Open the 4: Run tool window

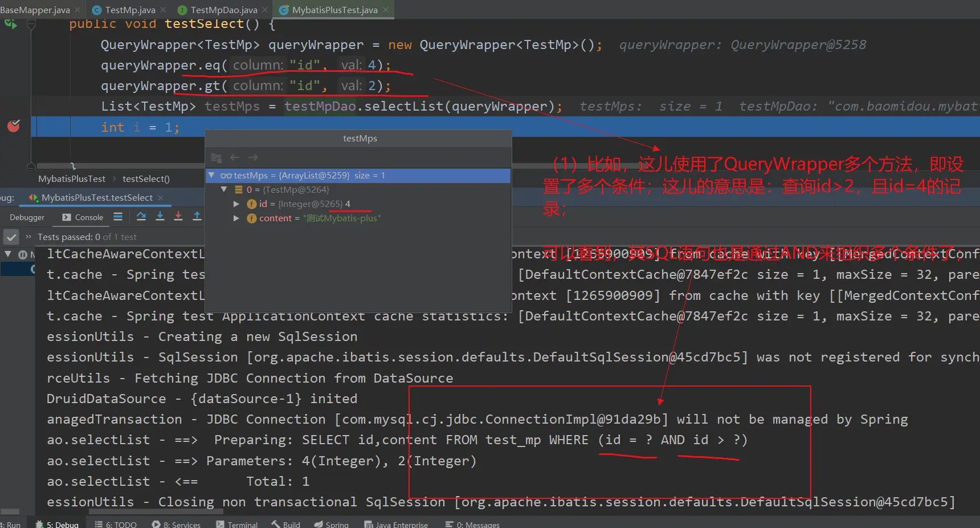point(10,524)
